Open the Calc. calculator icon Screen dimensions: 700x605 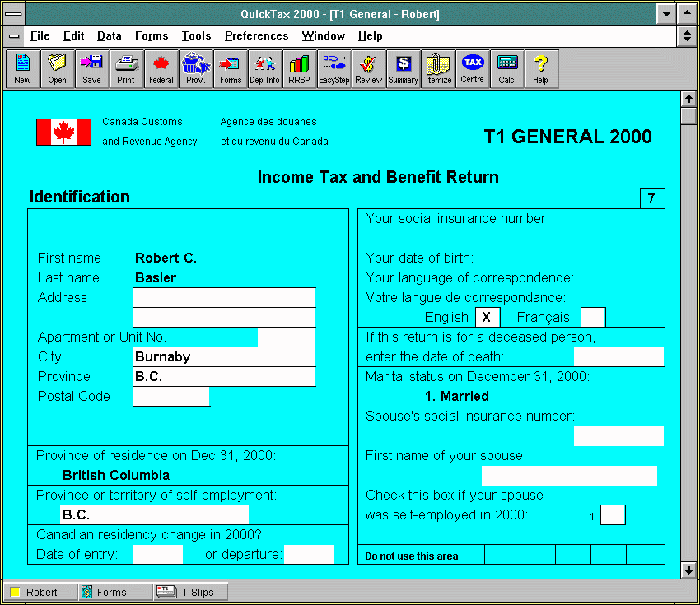tap(507, 69)
